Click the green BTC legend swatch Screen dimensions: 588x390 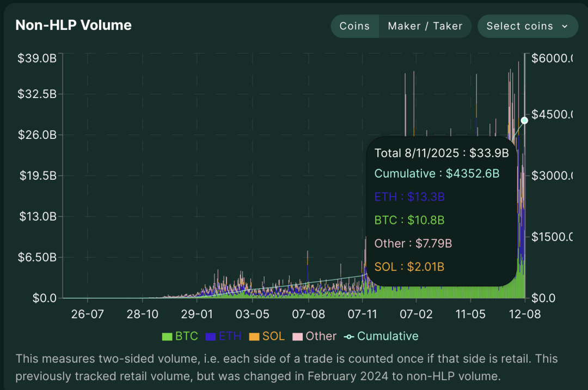[167, 337]
